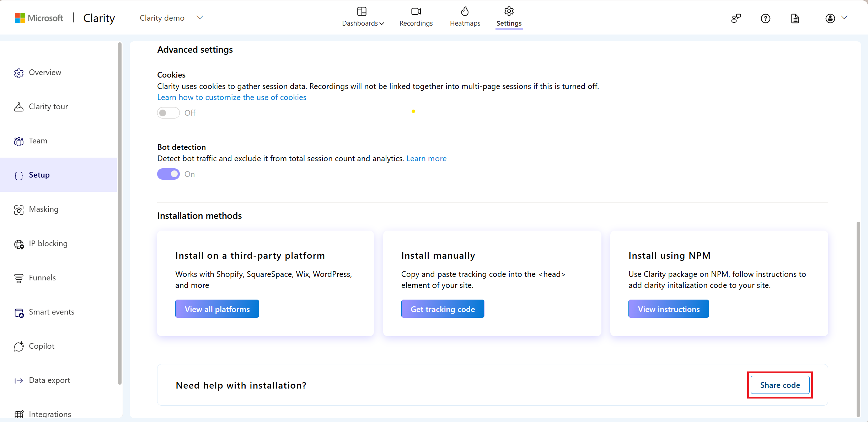Open the account avatar menu
The height and width of the screenshot is (422, 868).
coord(830,18)
